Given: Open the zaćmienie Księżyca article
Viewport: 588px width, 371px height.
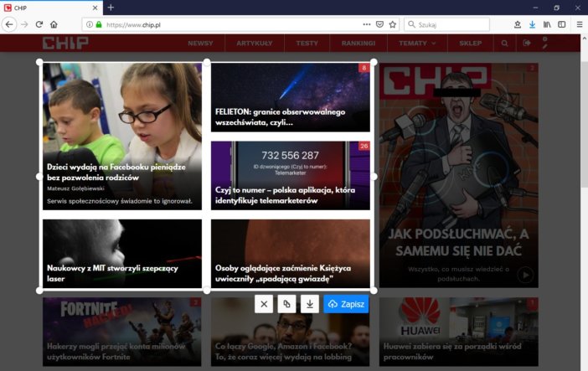Looking at the screenshot, I should pyautogui.click(x=291, y=254).
